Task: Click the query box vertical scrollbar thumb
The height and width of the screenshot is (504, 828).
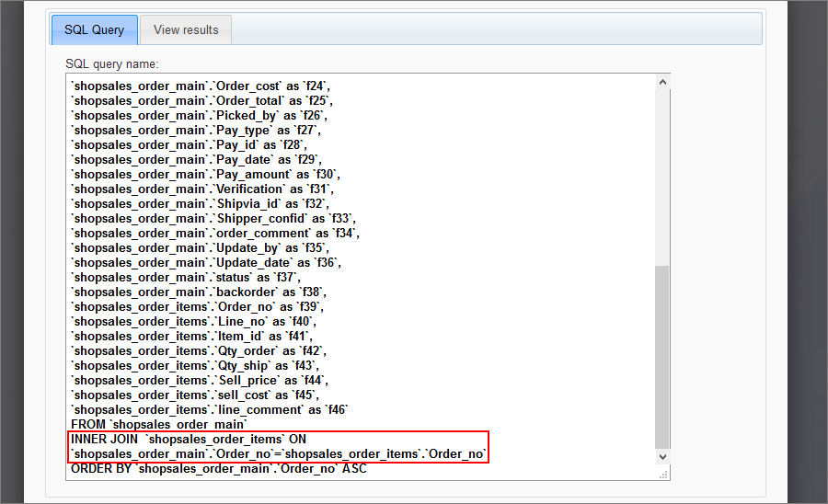Action: [x=662, y=356]
